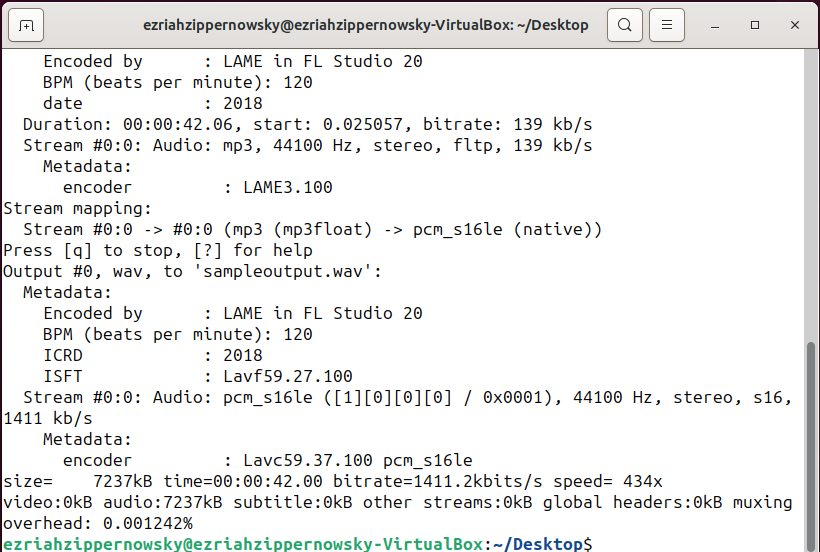Click the 'Duration: 00:00:42.06' text

click(x=128, y=124)
